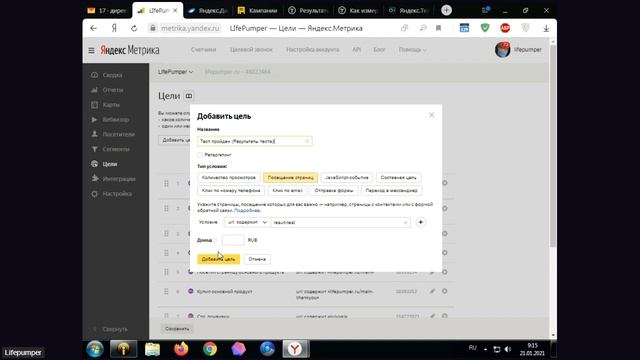This screenshot has height=360, width=640.
Task: Open File Explorer from the taskbar
Action: (152, 349)
